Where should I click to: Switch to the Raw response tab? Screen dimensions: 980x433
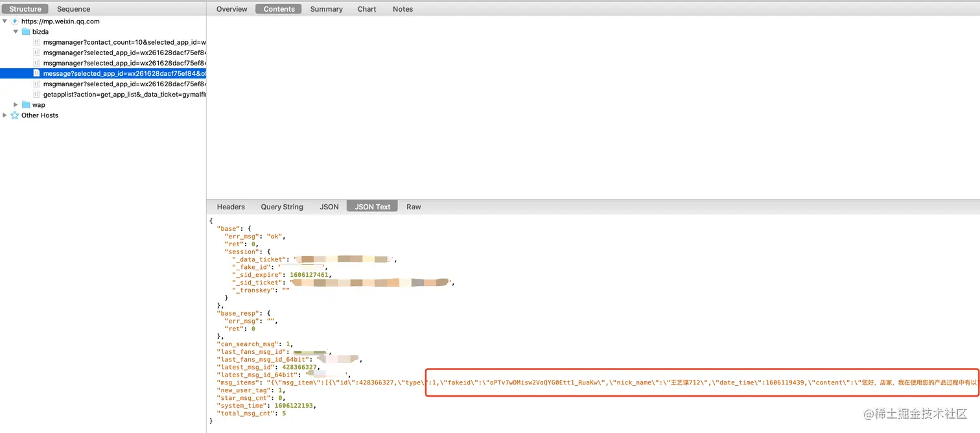(x=414, y=207)
